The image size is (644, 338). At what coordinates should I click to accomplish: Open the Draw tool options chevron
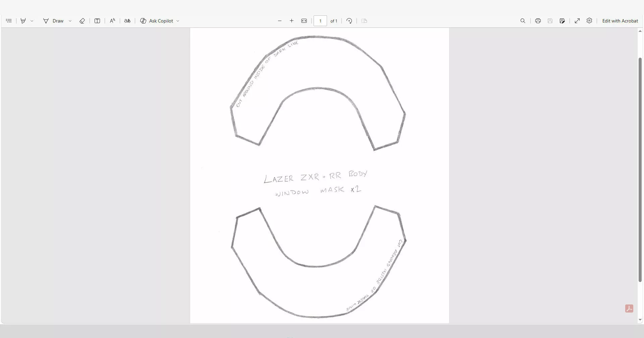70,21
